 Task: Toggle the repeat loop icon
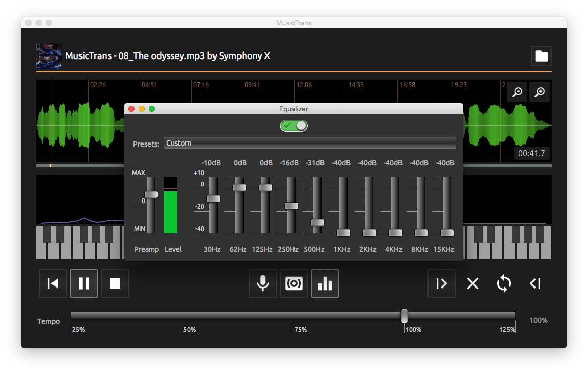[504, 283]
